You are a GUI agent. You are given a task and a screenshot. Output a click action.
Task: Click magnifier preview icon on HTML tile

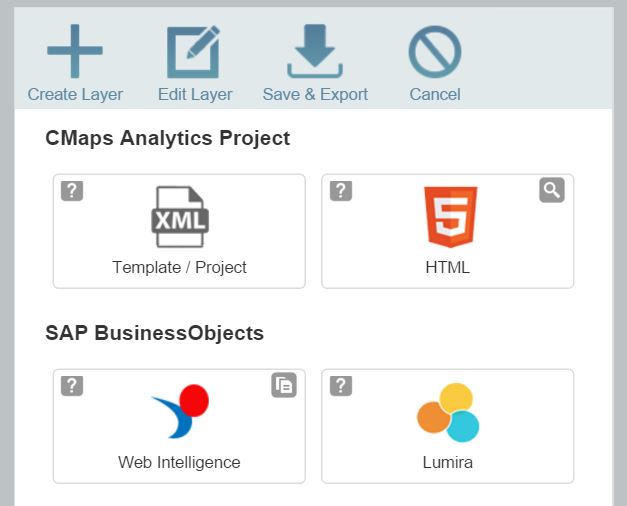point(552,190)
